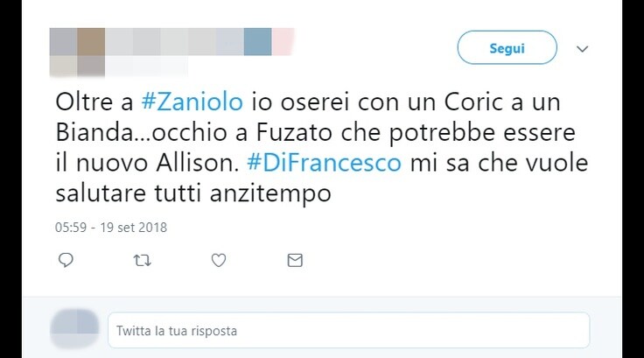Like the tweet with the heart icon
The height and width of the screenshot is (358, 644).
coord(219,260)
